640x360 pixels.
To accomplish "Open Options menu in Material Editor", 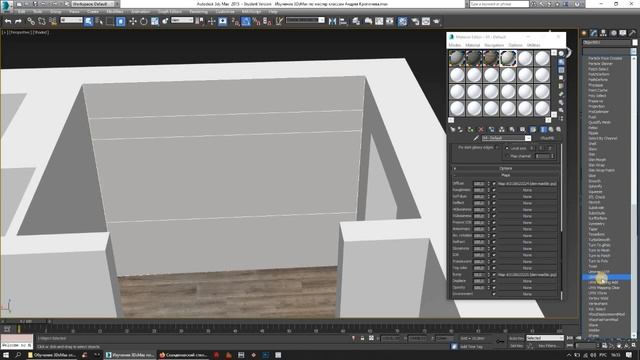I will click(x=516, y=45).
